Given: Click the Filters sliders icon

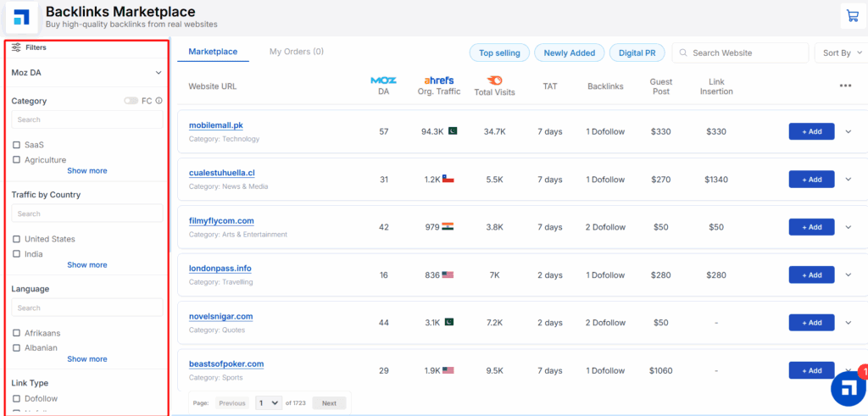Looking at the screenshot, I should tap(16, 47).
